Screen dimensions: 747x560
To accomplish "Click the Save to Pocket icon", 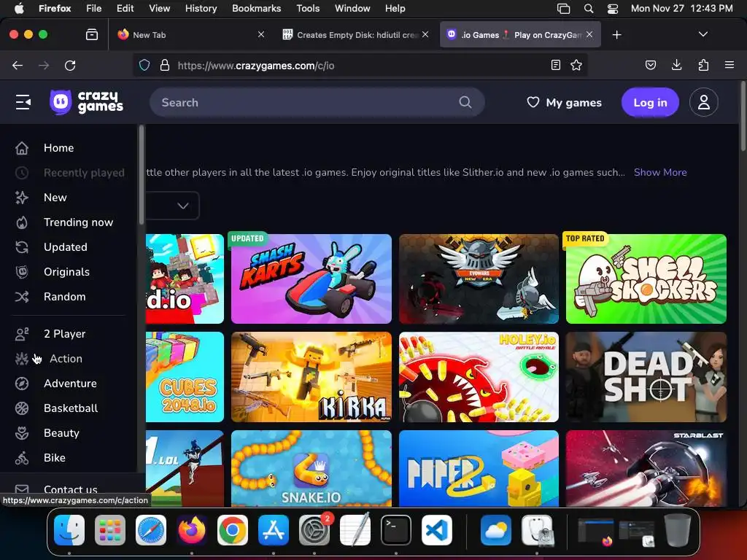I will 650,65.
